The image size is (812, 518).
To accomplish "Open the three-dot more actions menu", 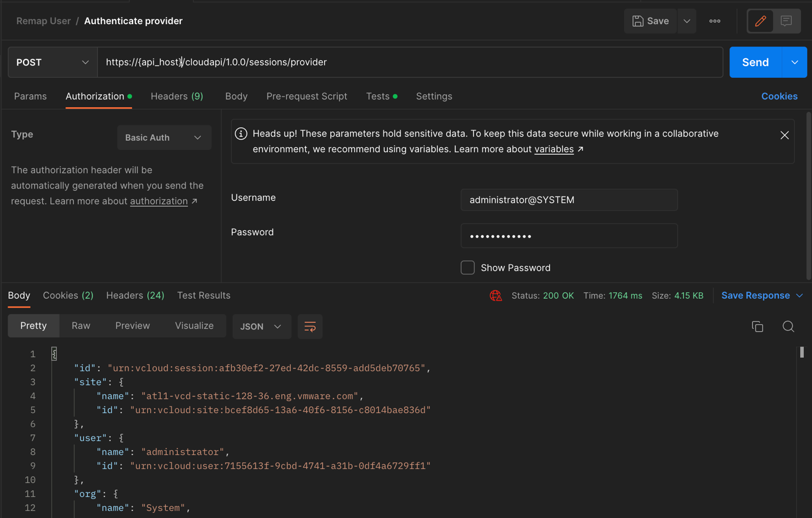I will (x=715, y=21).
